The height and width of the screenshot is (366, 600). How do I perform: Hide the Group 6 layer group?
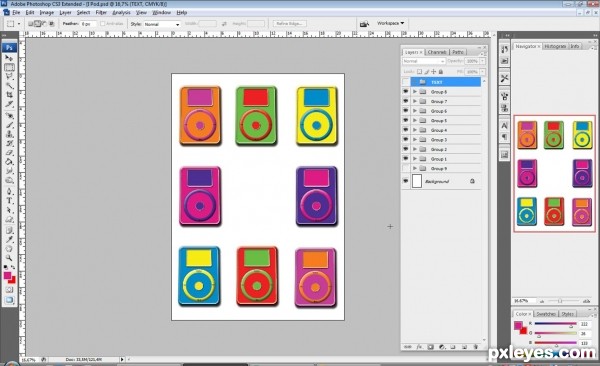pyautogui.click(x=406, y=111)
